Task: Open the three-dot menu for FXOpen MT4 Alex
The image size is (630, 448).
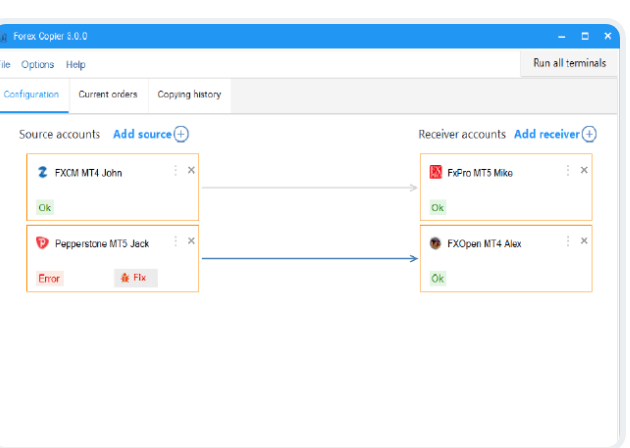Action: tap(568, 241)
